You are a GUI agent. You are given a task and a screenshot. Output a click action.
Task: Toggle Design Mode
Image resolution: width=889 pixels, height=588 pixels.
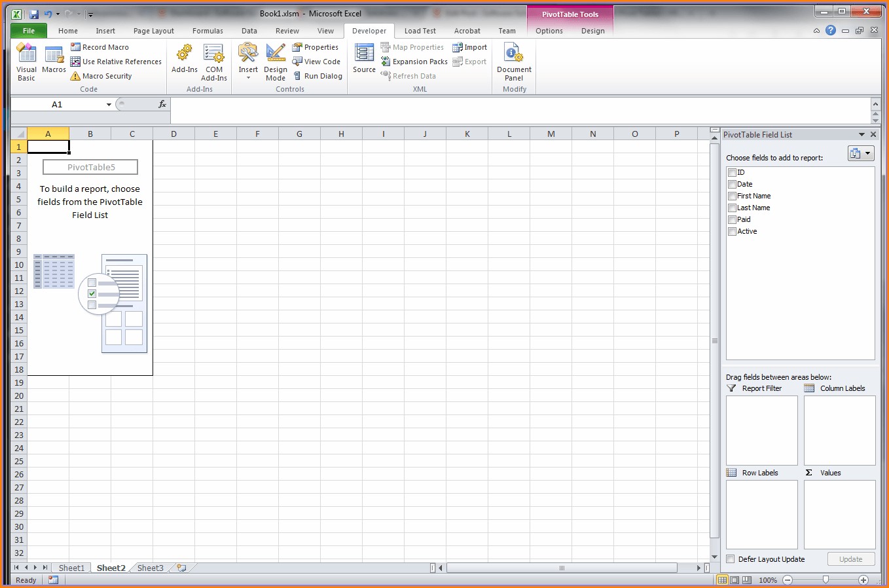(275, 61)
